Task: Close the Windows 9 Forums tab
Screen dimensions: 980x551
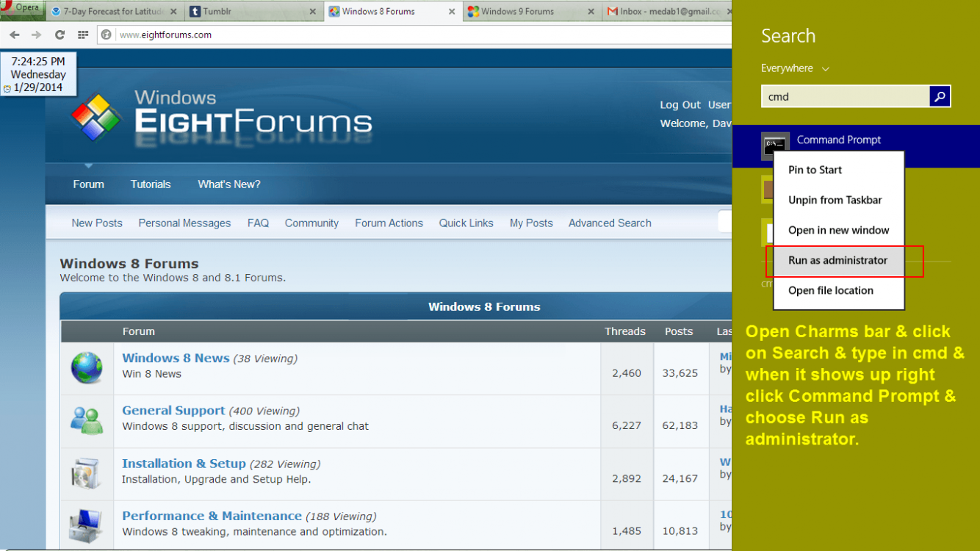Action: (590, 12)
